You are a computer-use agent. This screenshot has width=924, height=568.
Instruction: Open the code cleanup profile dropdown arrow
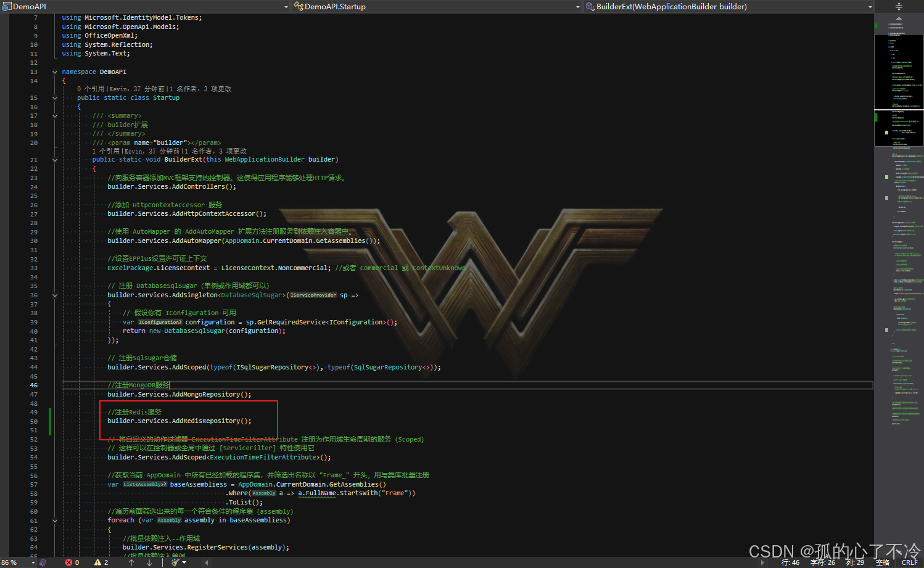coord(184,562)
